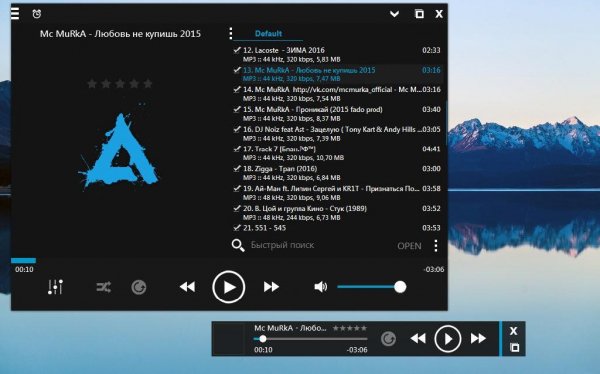Select track 15. Mc MuRkA - Проникай
This screenshot has height=374, width=600.
[313, 109]
